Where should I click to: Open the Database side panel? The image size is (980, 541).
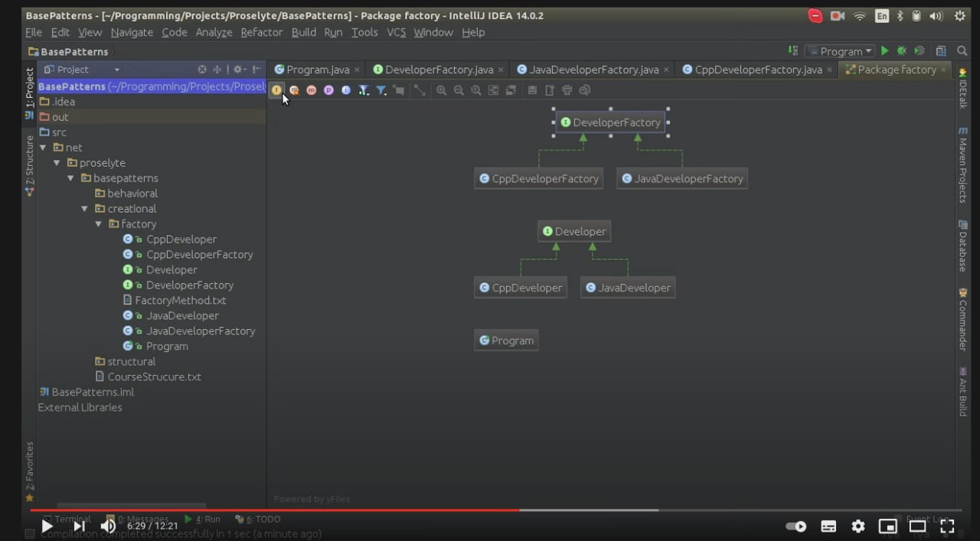coord(963,246)
